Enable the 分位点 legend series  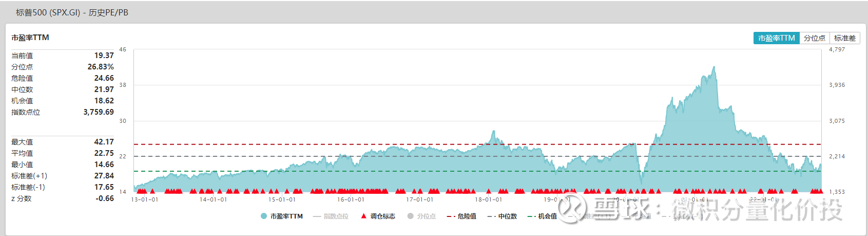click(421, 216)
